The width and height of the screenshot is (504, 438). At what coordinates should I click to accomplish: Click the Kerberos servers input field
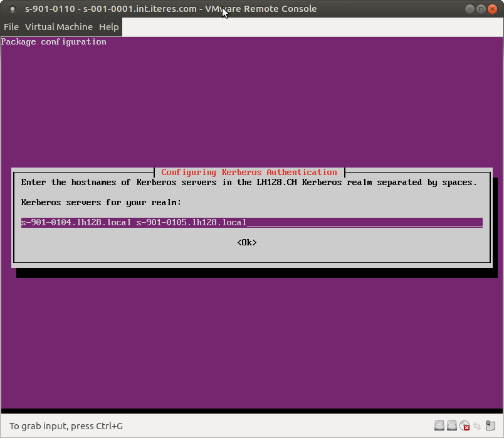(x=251, y=222)
